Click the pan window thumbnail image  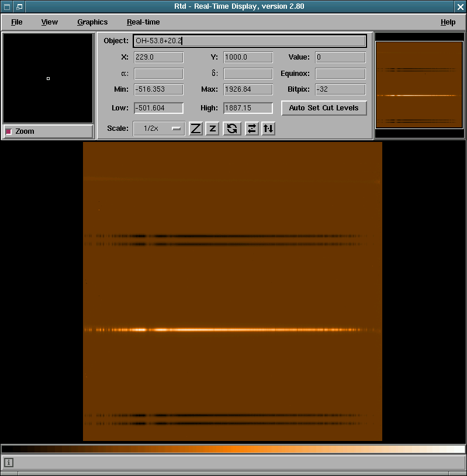(x=419, y=84)
